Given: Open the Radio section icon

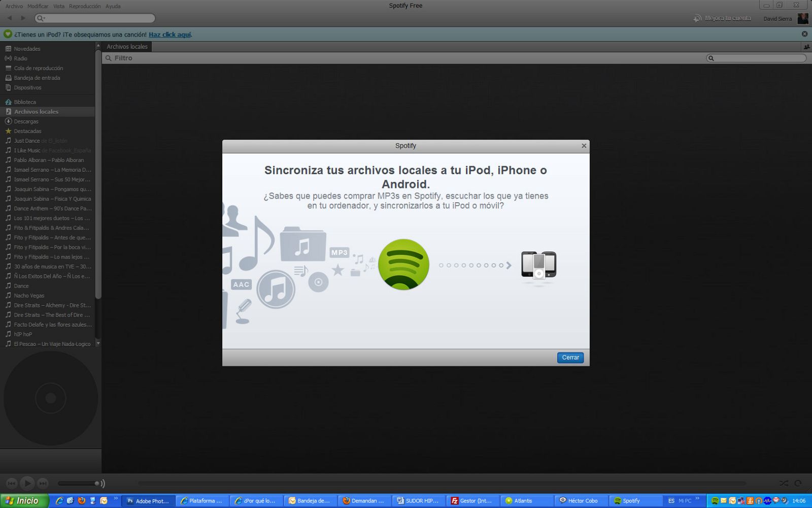Looking at the screenshot, I should [x=9, y=58].
